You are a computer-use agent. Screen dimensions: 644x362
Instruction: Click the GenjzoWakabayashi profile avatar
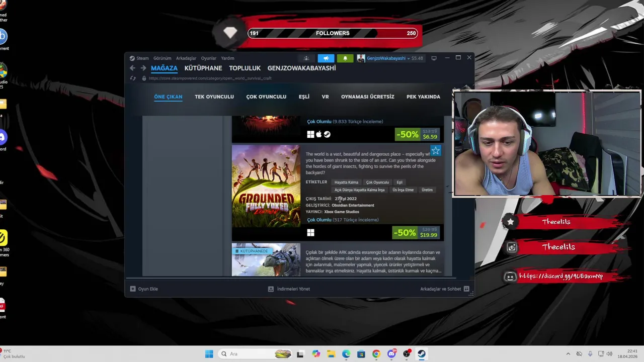pos(361,58)
